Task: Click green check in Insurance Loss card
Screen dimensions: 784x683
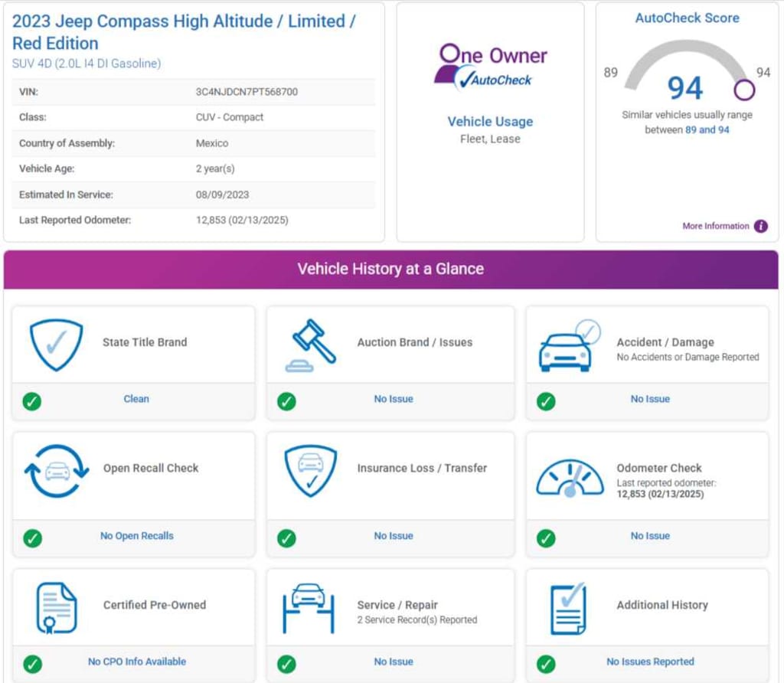Action: [x=286, y=538]
